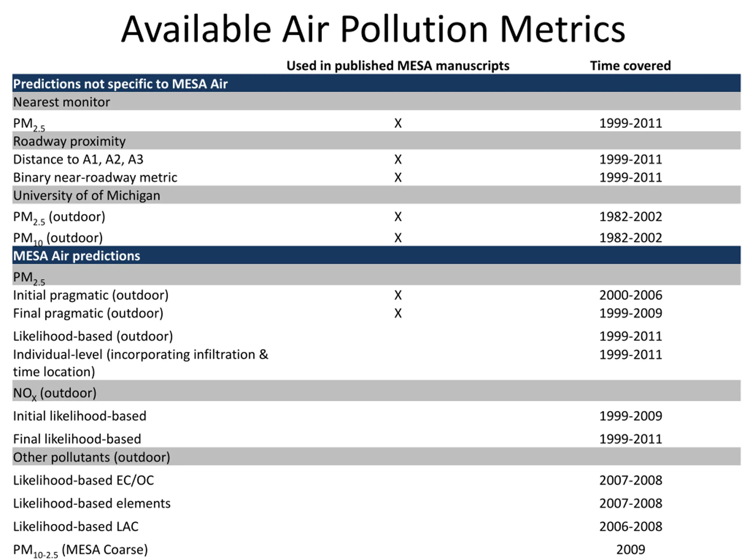This screenshot has width=747, height=560.
Task: Select the 'Used in published MESA manuscripts' header
Action: 398,66
